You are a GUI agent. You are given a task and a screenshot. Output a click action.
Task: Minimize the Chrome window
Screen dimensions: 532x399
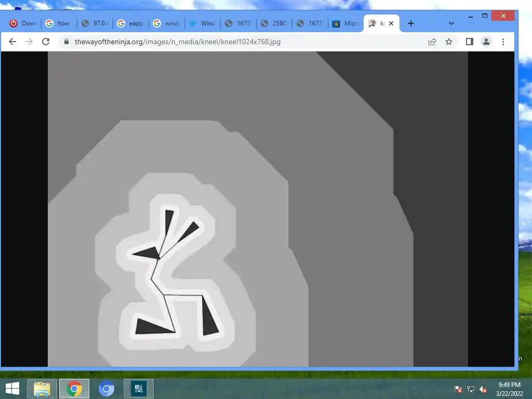point(471,16)
